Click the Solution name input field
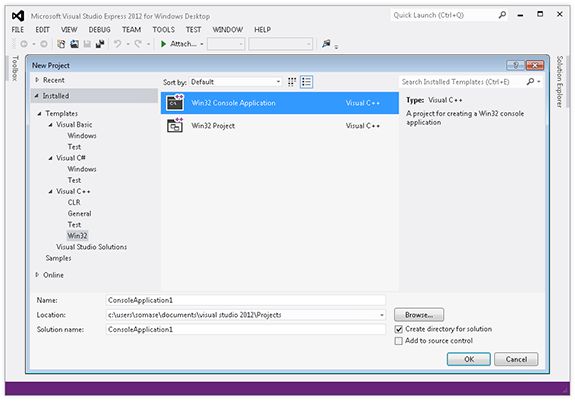Image resolution: width=575 pixels, height=401 pixels. coord(245,330)
